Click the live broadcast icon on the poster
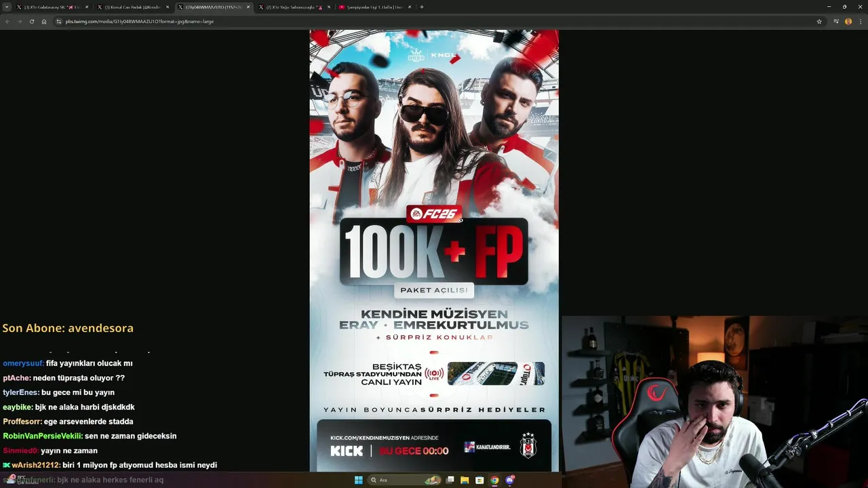Image resolution: width=868 pixels, height=488 pixels. [x=434, y=374]
